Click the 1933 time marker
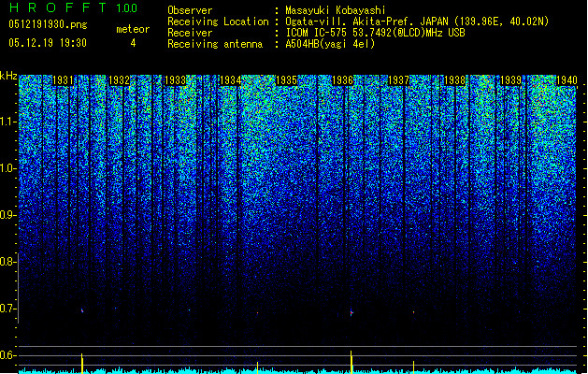588x374 pixels. pyautogui.click(x=175, y=80)
